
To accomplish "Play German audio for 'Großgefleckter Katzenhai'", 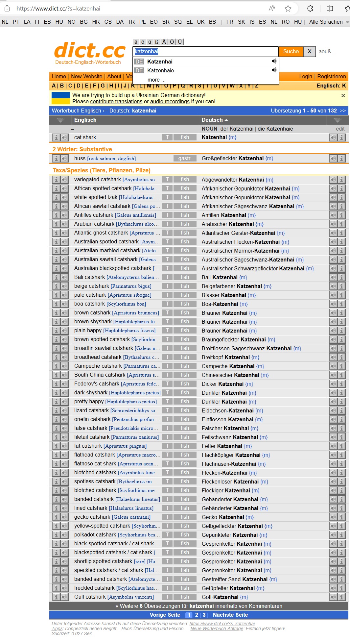I will point(333,159).
